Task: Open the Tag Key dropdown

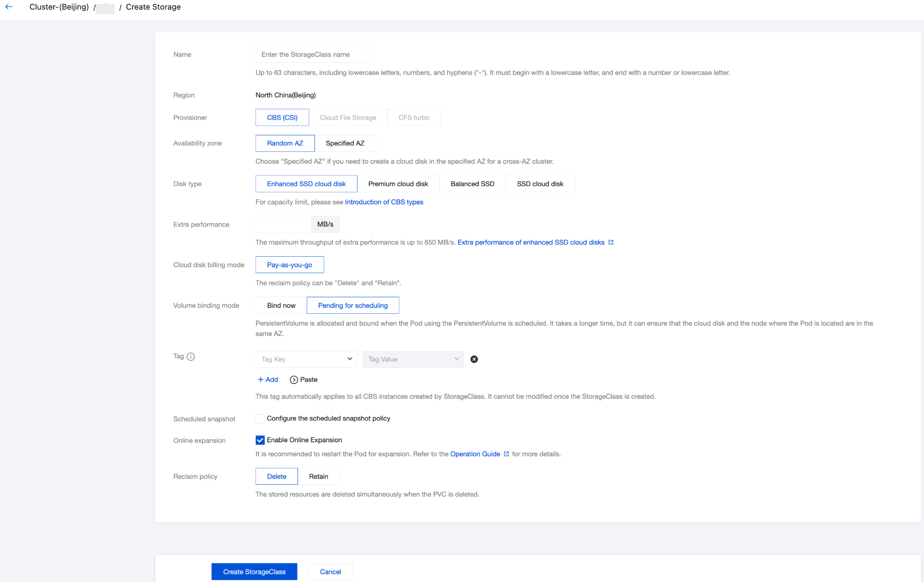Action: [x=306, y=359]
